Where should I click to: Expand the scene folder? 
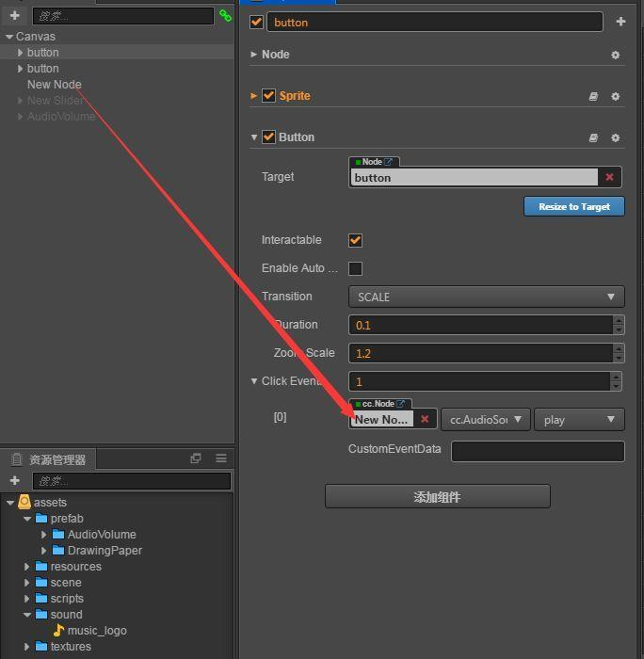pos(26,583)
